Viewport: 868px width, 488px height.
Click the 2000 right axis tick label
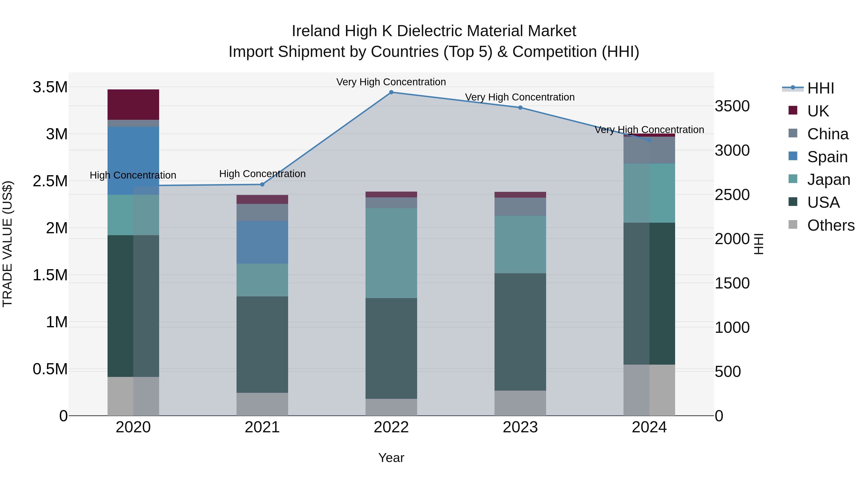732,239
